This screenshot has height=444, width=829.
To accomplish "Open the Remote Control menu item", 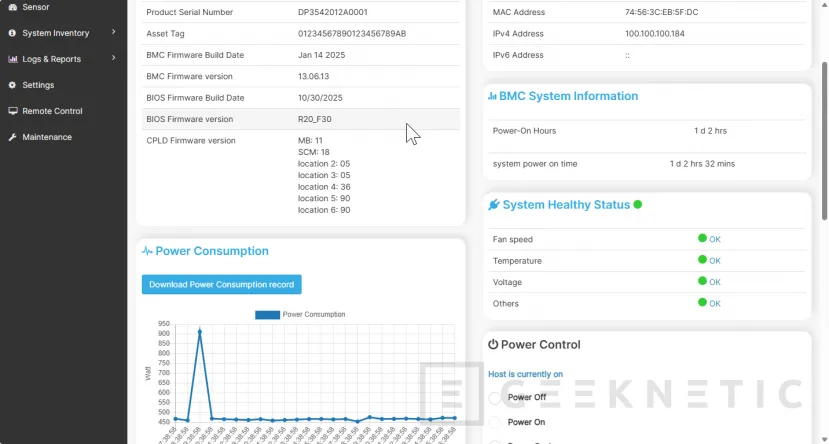I will tap(52, 111).
